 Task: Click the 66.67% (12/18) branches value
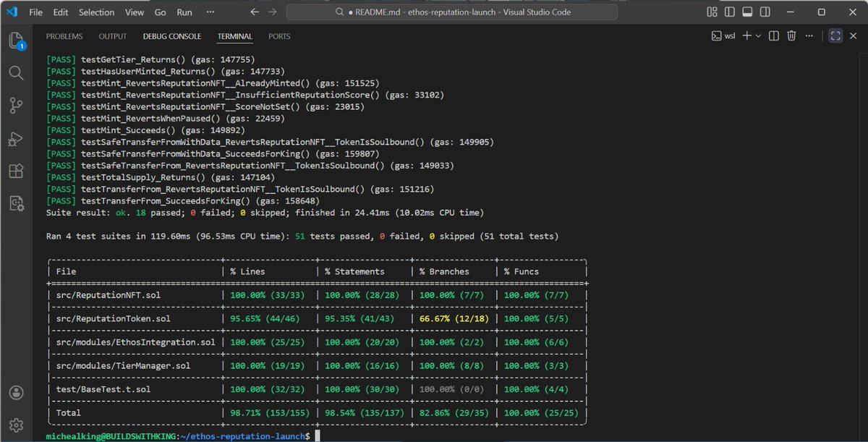coord(453,318)
